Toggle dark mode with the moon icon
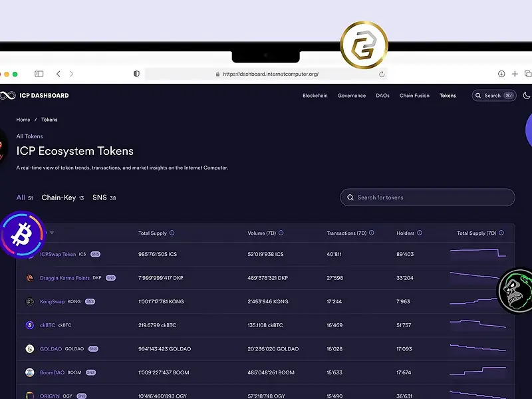Screen dimensions: 532x399 (x=527, y=96)
